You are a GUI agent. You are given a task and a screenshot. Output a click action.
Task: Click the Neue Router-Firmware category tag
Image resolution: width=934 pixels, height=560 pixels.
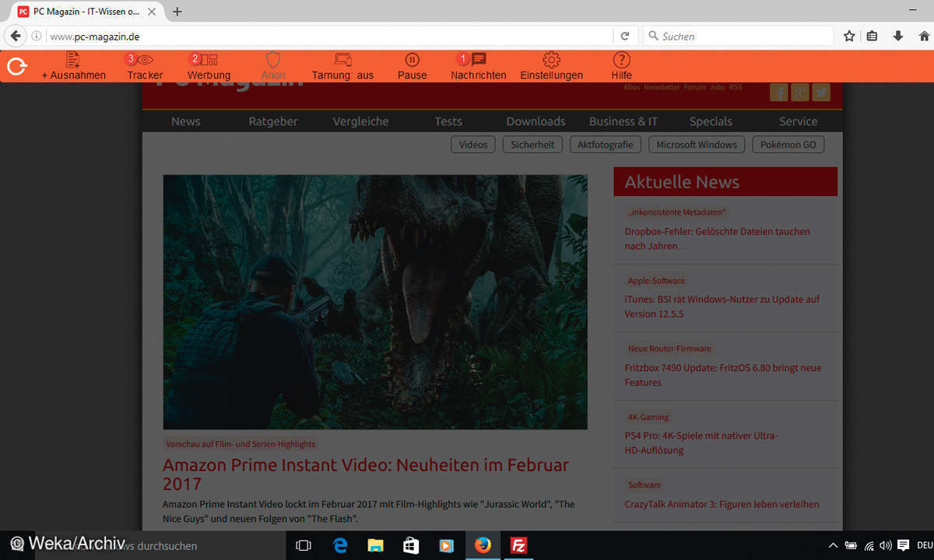pyautogui.click(x=669, y=348)
